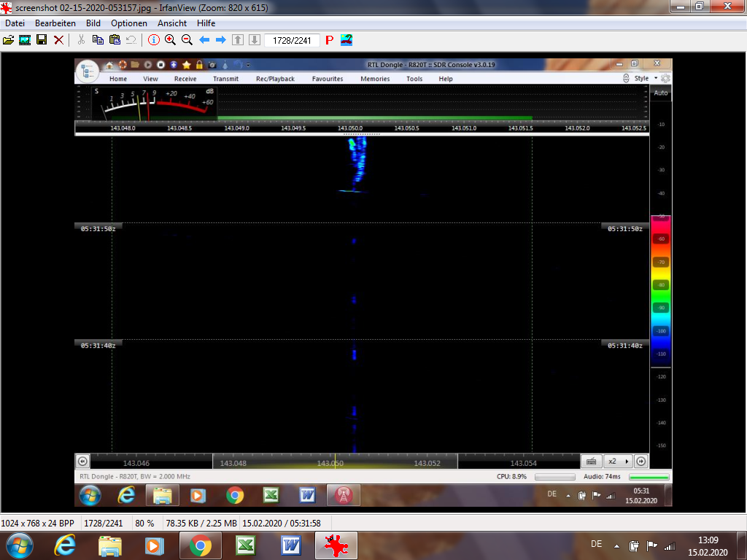
Task: Open the Action Center flag tray icon
Action: coord(651,545)
